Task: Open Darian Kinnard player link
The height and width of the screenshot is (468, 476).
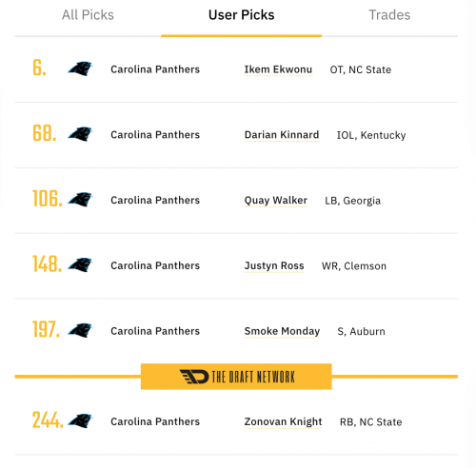Action: [x=282, y=135]
